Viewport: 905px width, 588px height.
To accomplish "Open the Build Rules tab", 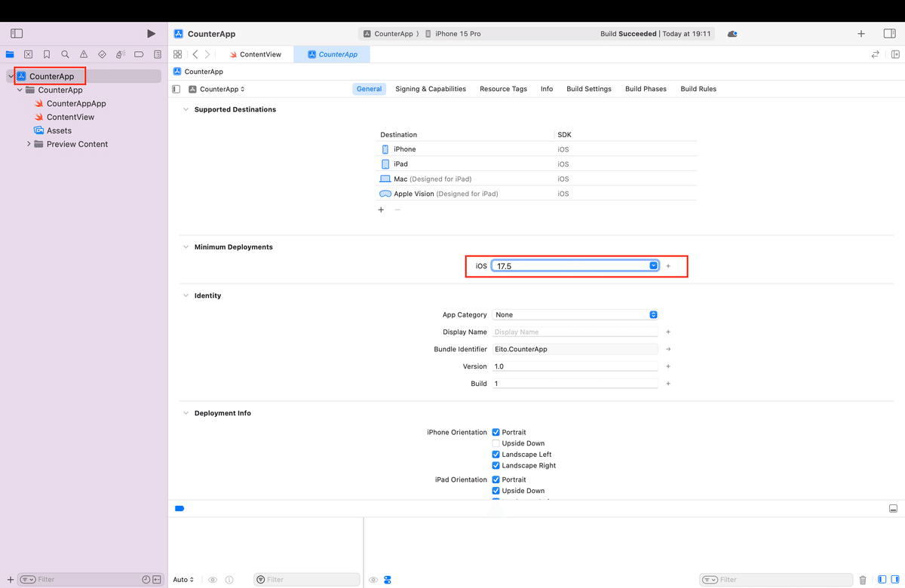I will [698, 89].
